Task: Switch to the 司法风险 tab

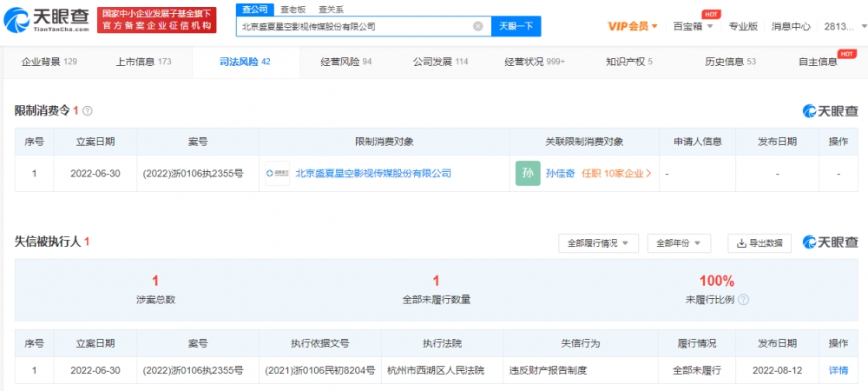Action: point(245,62)
